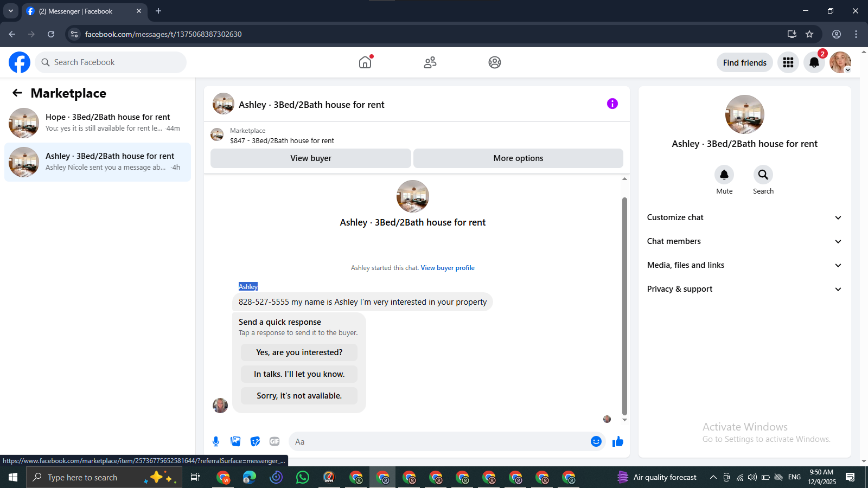This screenshot has height=488, width=868.
Task: Click the chat scroll down arrow
Action: pos(624,420)
